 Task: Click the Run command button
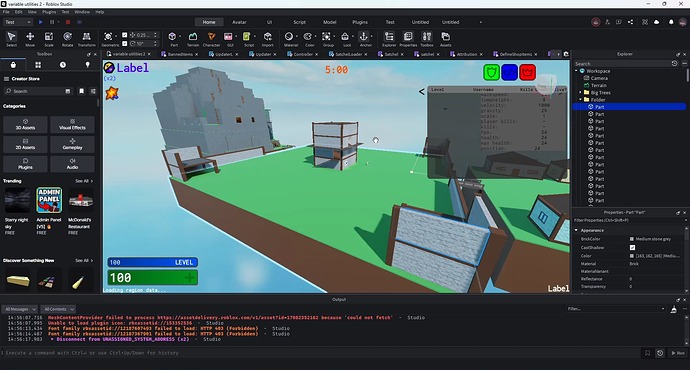point(678,353)
